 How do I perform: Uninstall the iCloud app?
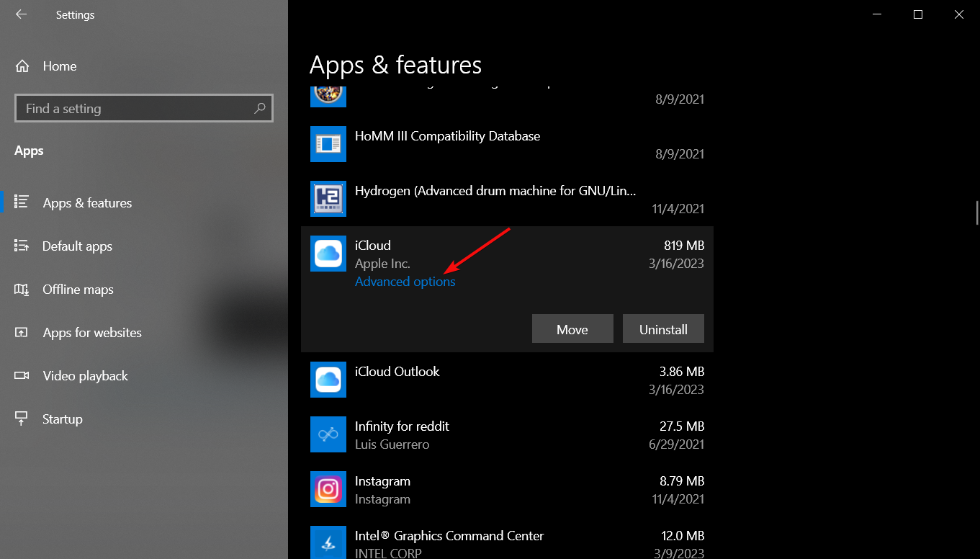coord(663,328)
